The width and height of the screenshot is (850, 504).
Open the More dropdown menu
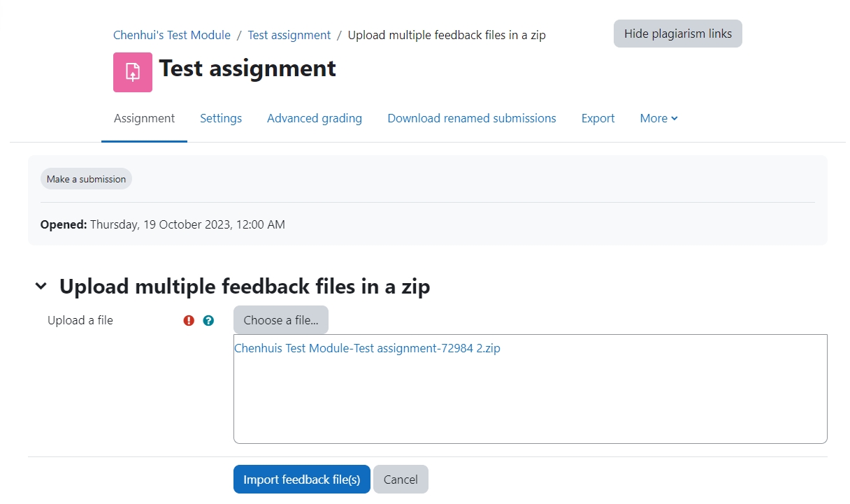click(x=659, y=118)
